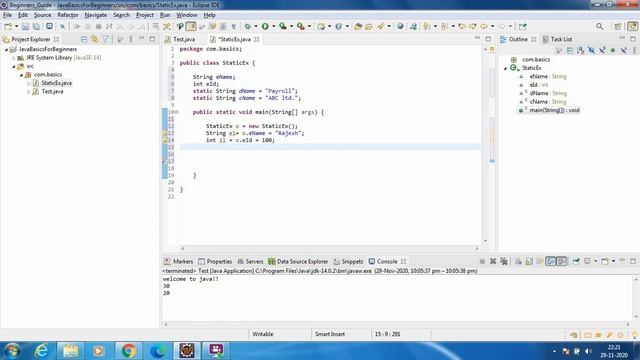This screenshot has height=360, width=640.
Task: Click Link with Editor in Project Explorer
Action: pyautogui.click(x=95, y=39)
